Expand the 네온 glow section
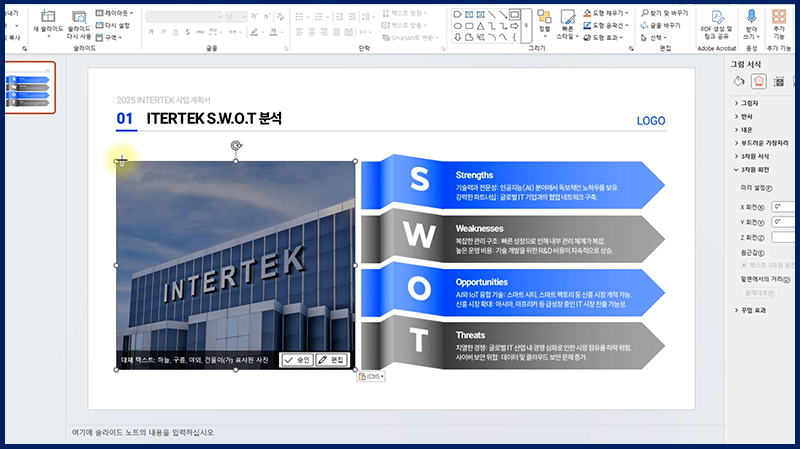This screenshot has width=800, height=449. pyautogui.click(x=743, y=130)
